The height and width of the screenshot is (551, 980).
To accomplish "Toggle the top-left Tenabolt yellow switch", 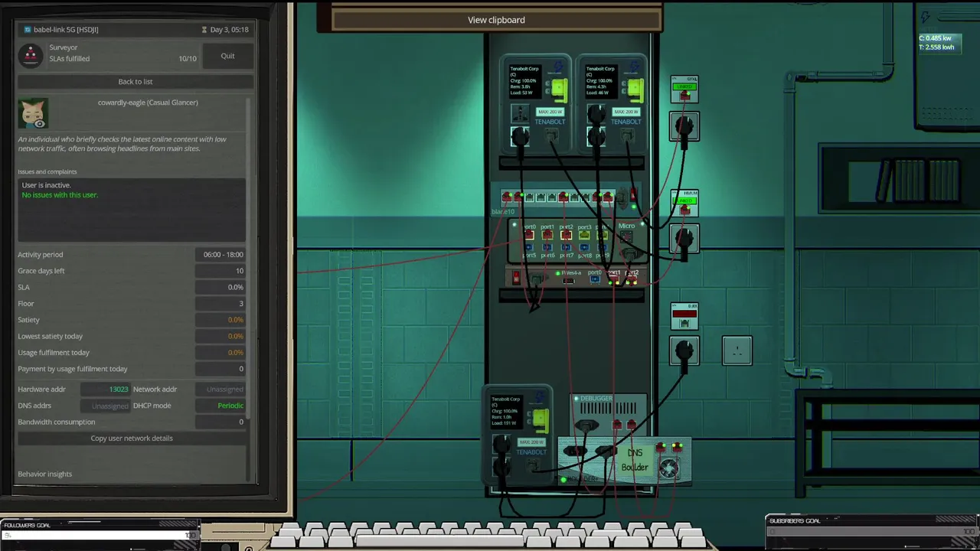I will tap(558, 90).
